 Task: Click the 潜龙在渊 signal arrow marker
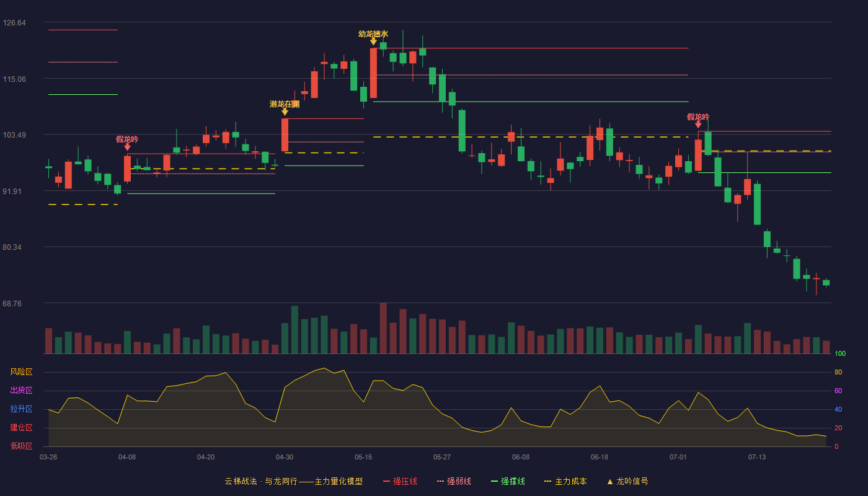[285, 112]
